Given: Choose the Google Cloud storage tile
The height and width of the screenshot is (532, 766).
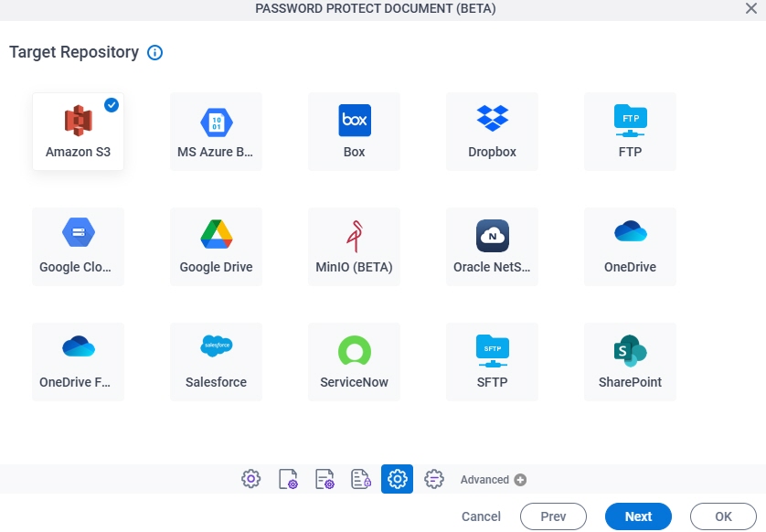Looking at the screenshot, I should pyautogui.click(x=79, y=247).
